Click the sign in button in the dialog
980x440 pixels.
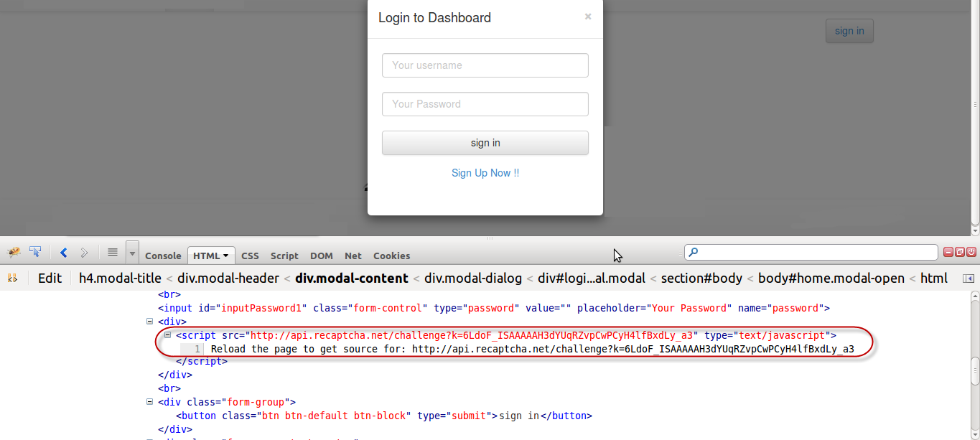(x=485, y=143)
